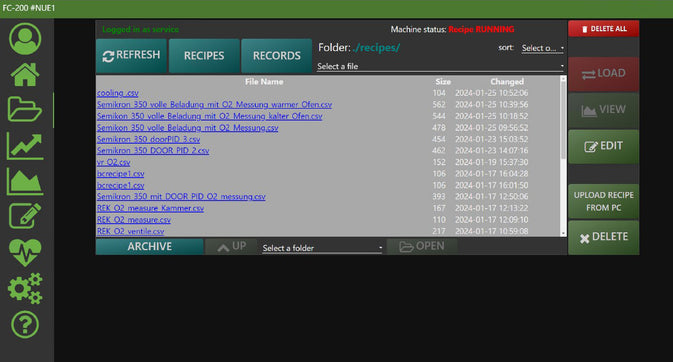Open bcrecipe1.csv changed at 16:01:50
673x362 pixels.
120,186
